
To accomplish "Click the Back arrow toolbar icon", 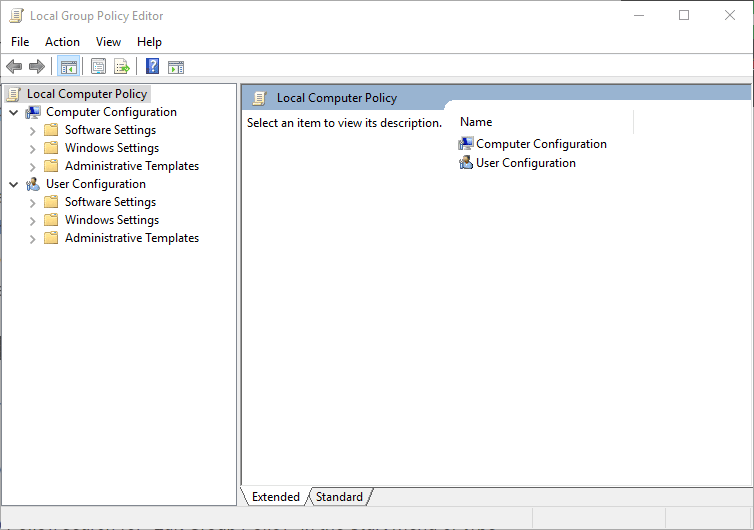I will [x=14, y=66].
